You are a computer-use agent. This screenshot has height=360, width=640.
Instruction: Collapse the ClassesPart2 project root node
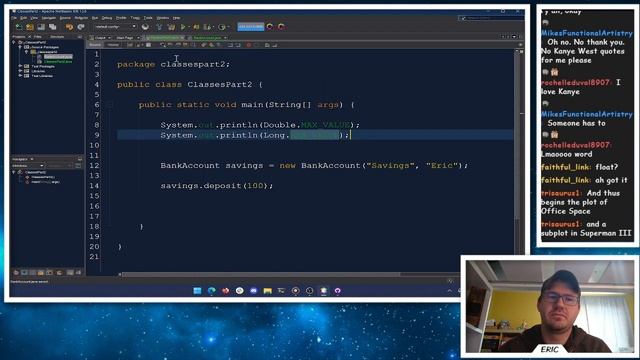click(x=14, y=42)
